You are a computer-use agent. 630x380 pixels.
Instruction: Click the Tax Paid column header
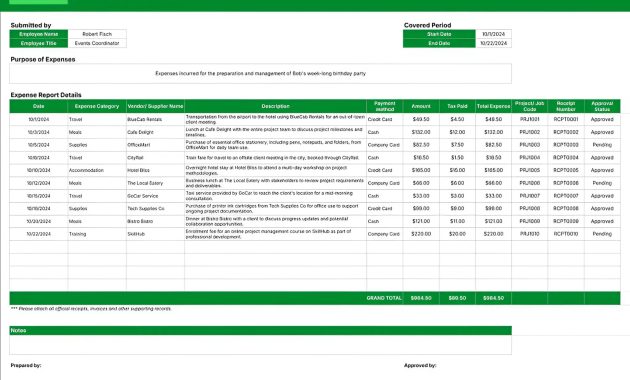[457, 106]
